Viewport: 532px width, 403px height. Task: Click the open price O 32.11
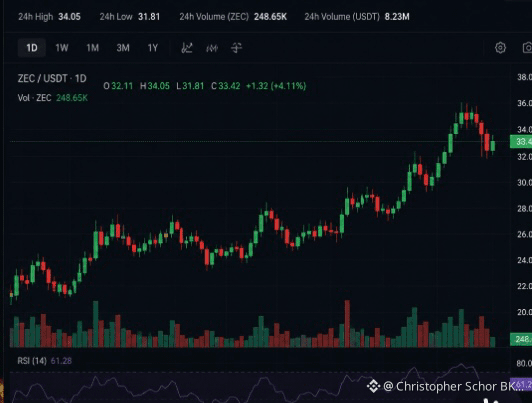(118, 86)
